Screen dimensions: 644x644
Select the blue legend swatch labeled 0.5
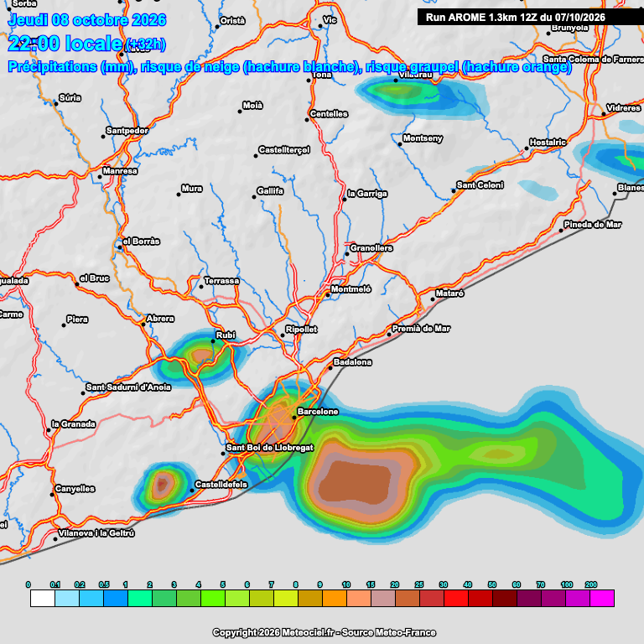[x=116, y=598]
